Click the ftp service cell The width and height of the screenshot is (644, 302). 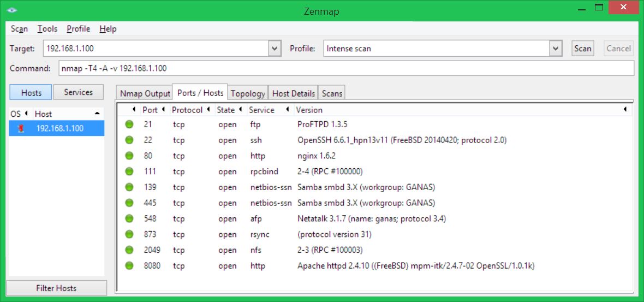[255, 124]
